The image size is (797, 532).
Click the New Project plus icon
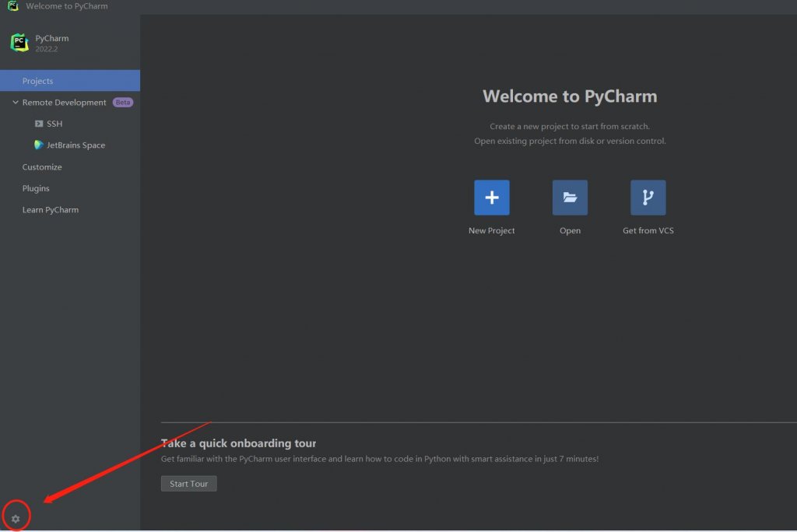click(492, 197)
